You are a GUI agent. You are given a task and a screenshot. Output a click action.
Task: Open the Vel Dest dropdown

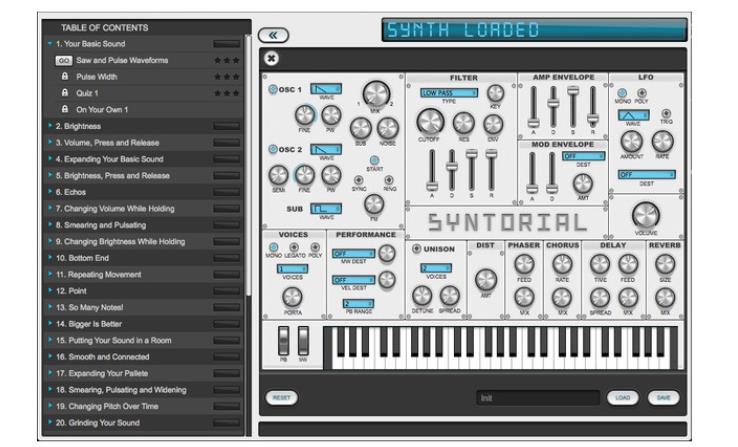click(x=353, y=280)
